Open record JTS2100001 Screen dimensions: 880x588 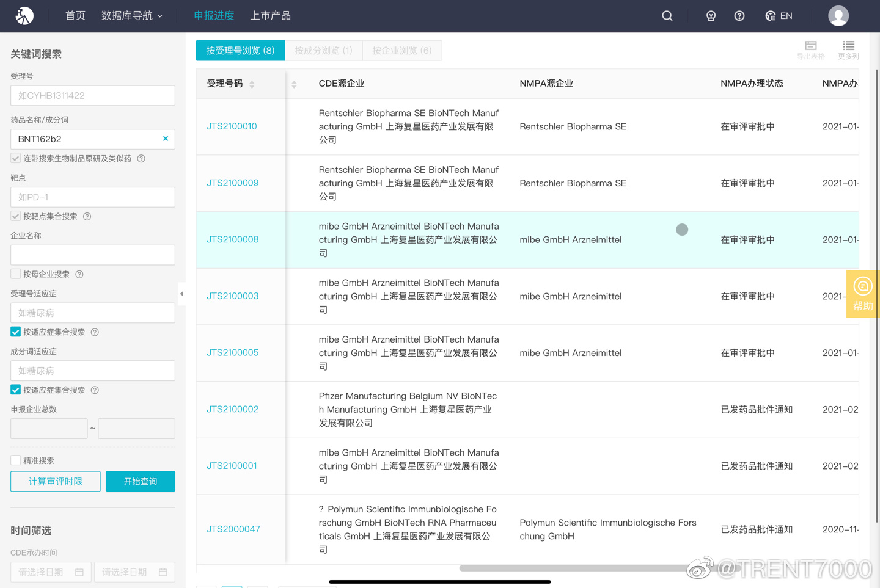tap(232, 466)
